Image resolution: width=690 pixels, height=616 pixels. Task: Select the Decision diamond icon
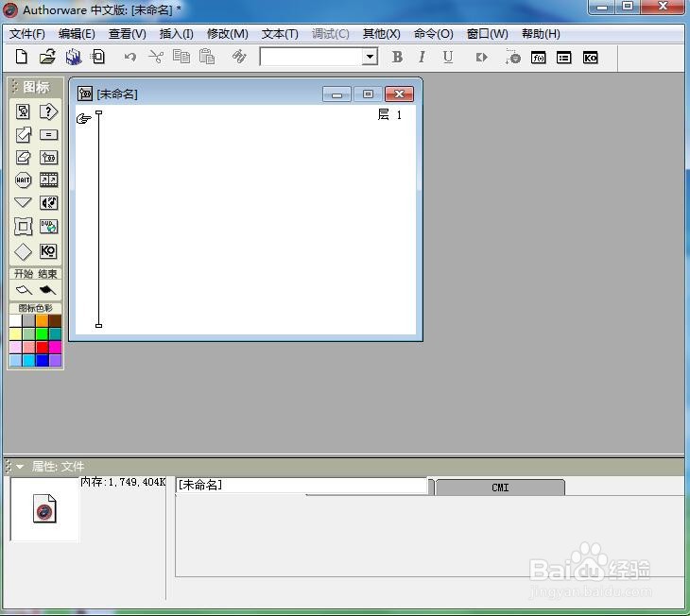23,252
